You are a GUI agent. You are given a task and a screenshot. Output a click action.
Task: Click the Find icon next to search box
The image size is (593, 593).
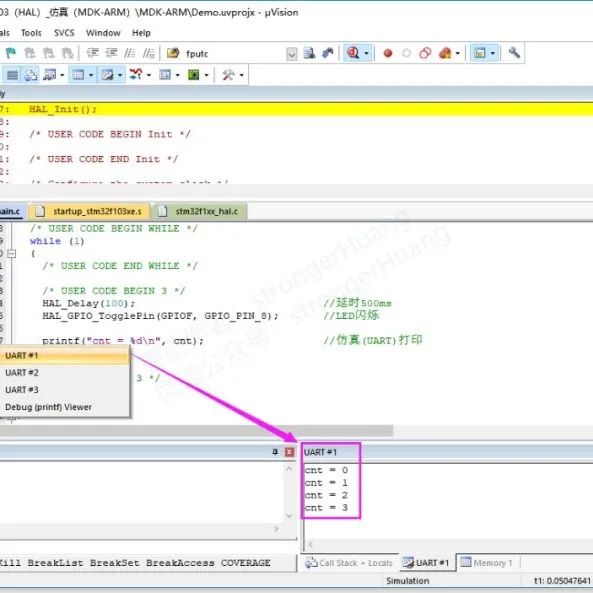tap(309, 53)
